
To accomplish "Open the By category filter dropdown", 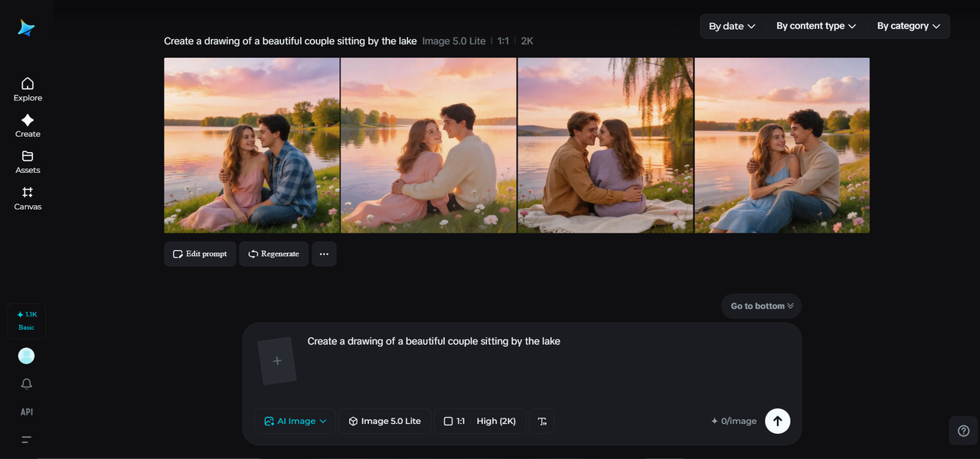I will click(908, 26).
